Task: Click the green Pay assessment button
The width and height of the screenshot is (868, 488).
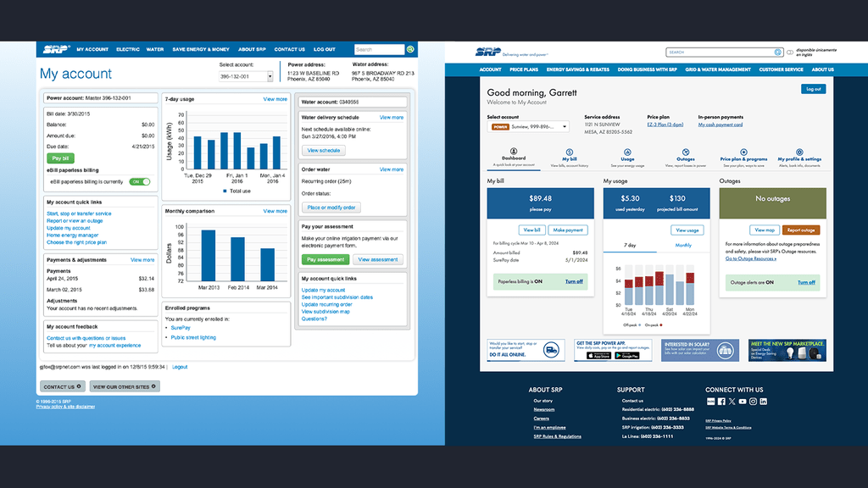Action: (325, 259)
